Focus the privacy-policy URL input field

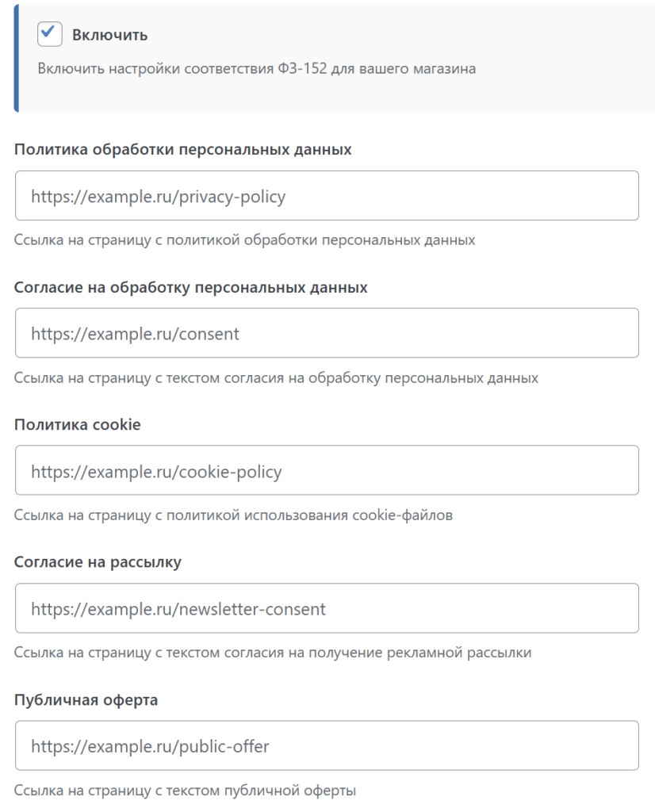pos(327,196)
